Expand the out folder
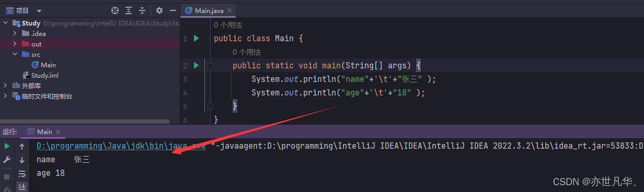 click(15, 44)
